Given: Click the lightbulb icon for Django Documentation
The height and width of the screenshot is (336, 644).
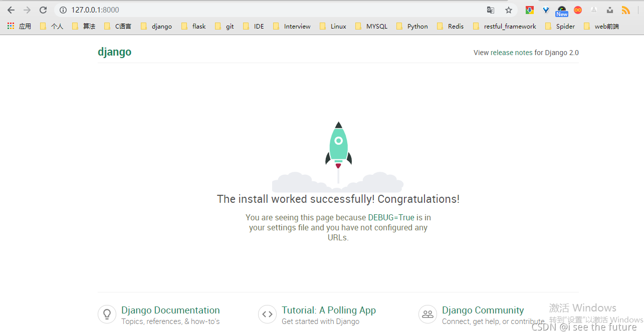Looking at the screenshot, I should tap(107, 314).
